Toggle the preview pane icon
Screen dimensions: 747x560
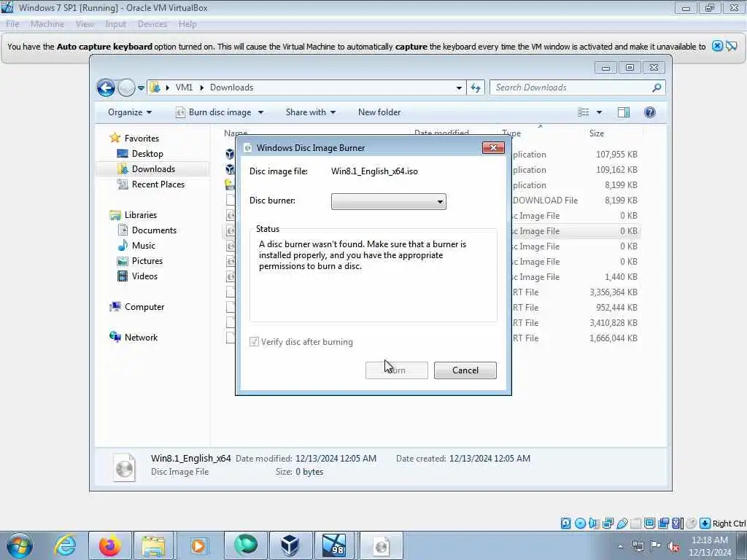pyautogui.click(x=624, y=112)
